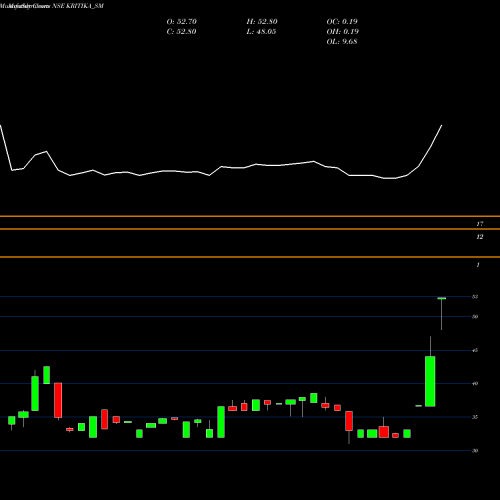Screen dimensions: 500x500
Task: Click the '35' price axis label
Action: [475, 417]
